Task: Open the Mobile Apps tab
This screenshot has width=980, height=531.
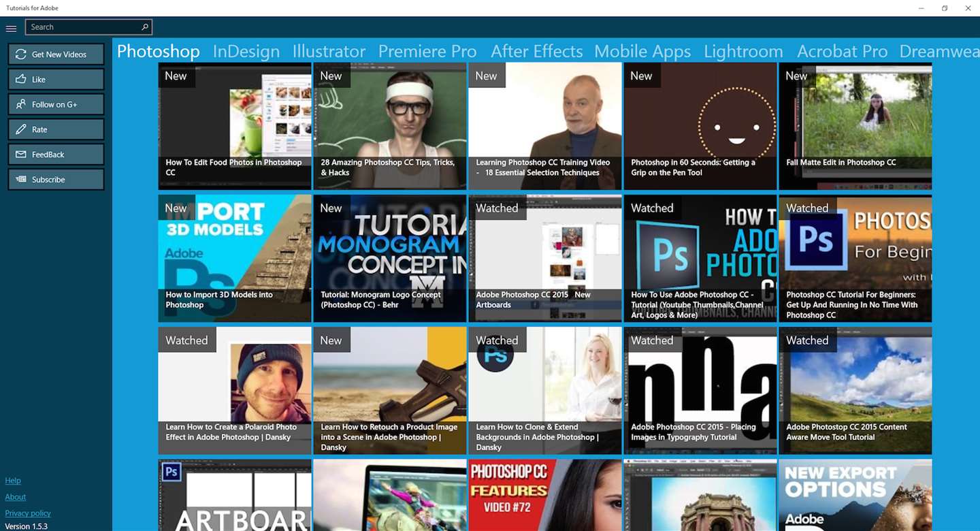Action: pos(642,51)
